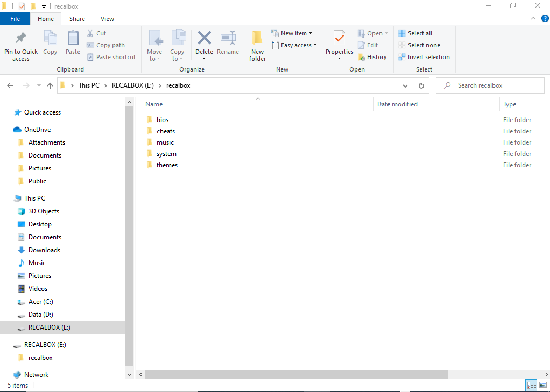Click the Cut scissors icon
This screenshot has width=550, height=392.
click(90, 33)
